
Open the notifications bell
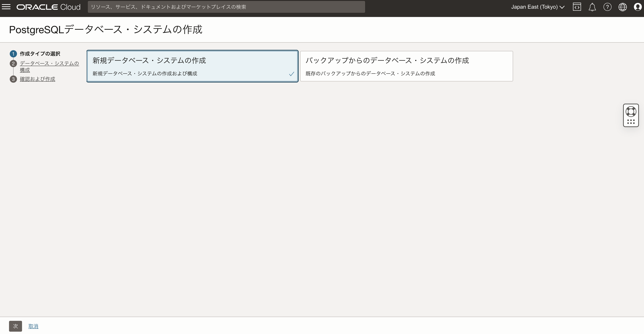(592, 7)
